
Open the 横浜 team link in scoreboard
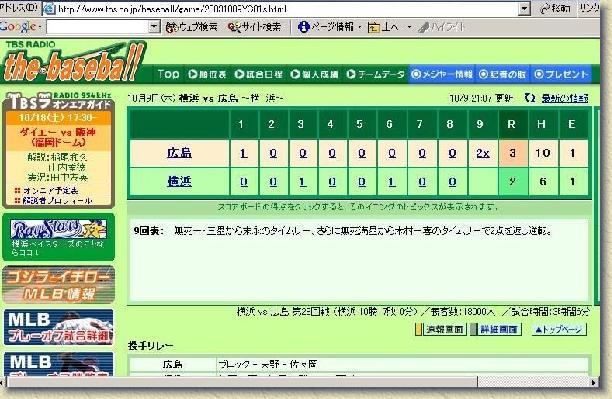(x=179, y=181)
